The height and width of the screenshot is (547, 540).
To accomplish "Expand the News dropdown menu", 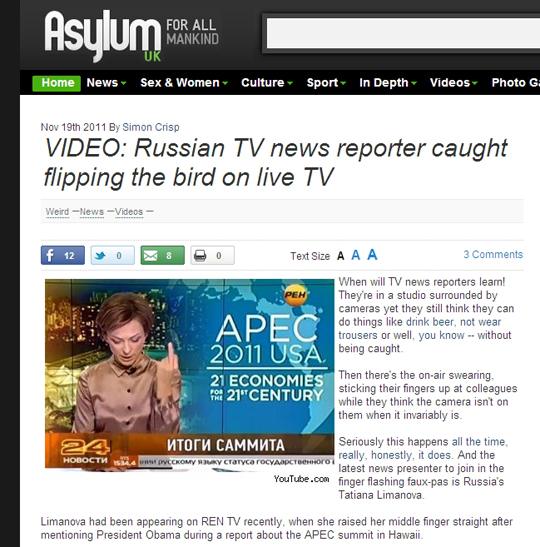I will 106,83.
